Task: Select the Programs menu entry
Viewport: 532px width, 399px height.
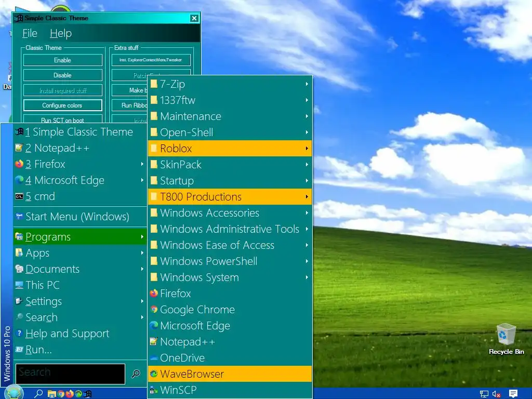Action: (x=80, y=237)
